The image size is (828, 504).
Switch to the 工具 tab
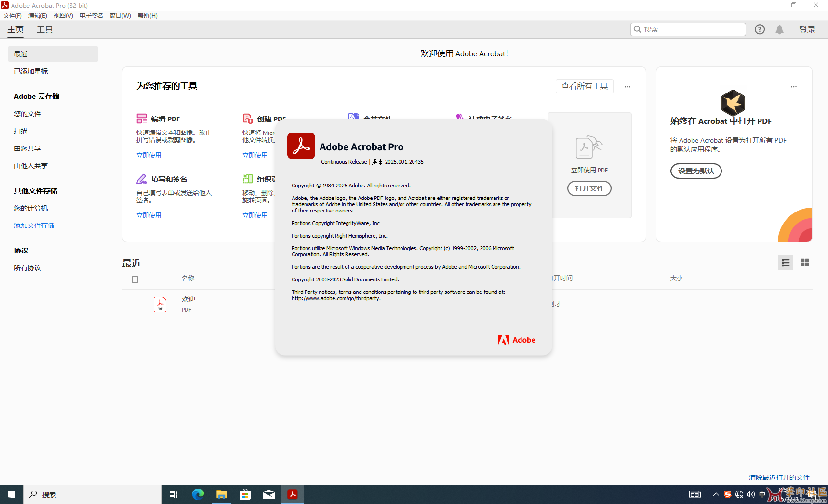[x=45, y=29]
